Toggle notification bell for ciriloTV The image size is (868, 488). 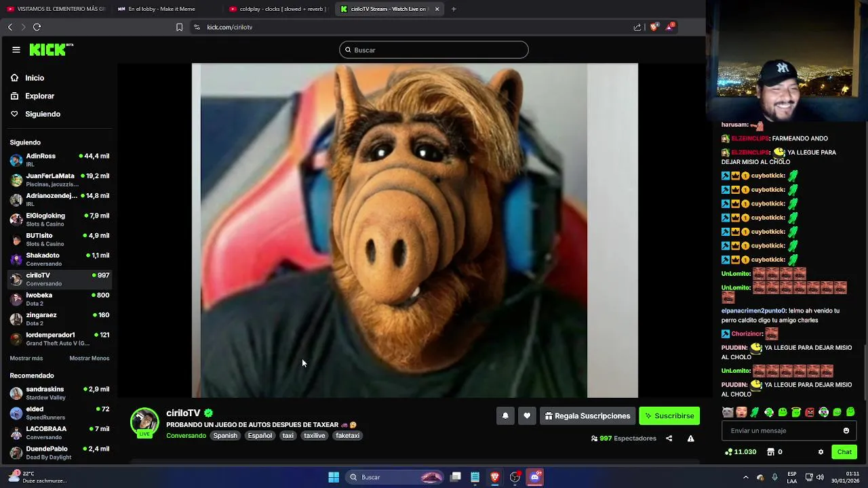coord(505,416)
